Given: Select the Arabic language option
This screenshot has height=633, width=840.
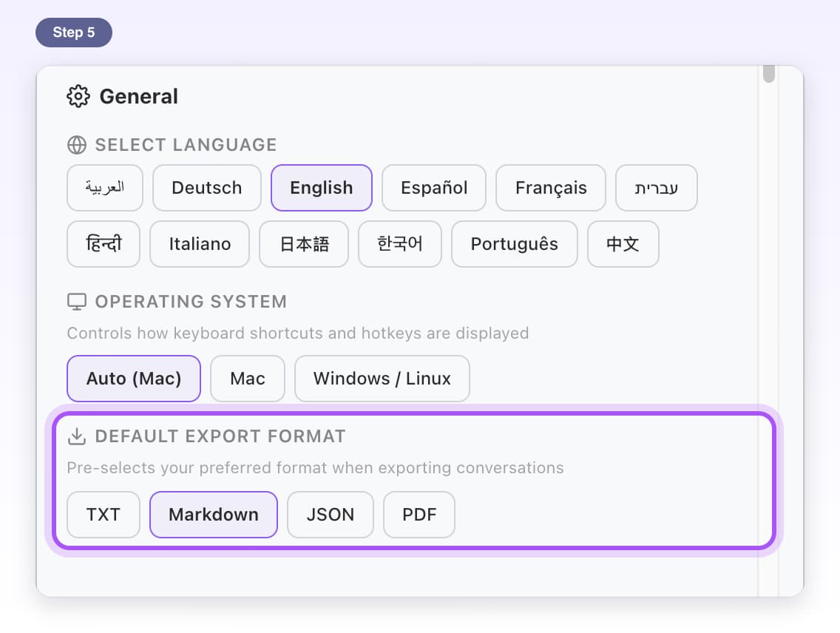Looking at the screenshot, I should (x=105, y=188).
